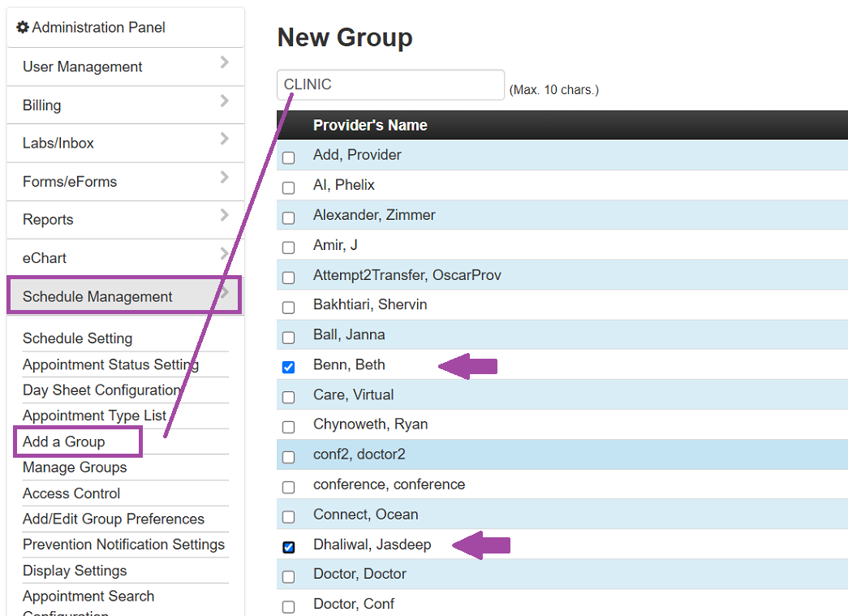This screenshot has width=848, height=616.
Task: Click the gear icon beside Administration Panel
Action: tap(19, 27)
